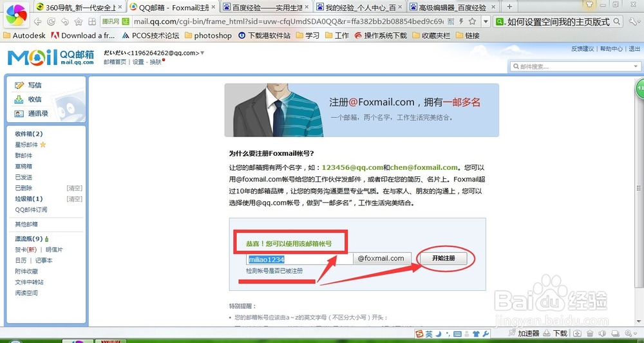Open the mailbox 设置 link
Image resolution: width=644 pixels, height=343 pixels.
[138, 62]
